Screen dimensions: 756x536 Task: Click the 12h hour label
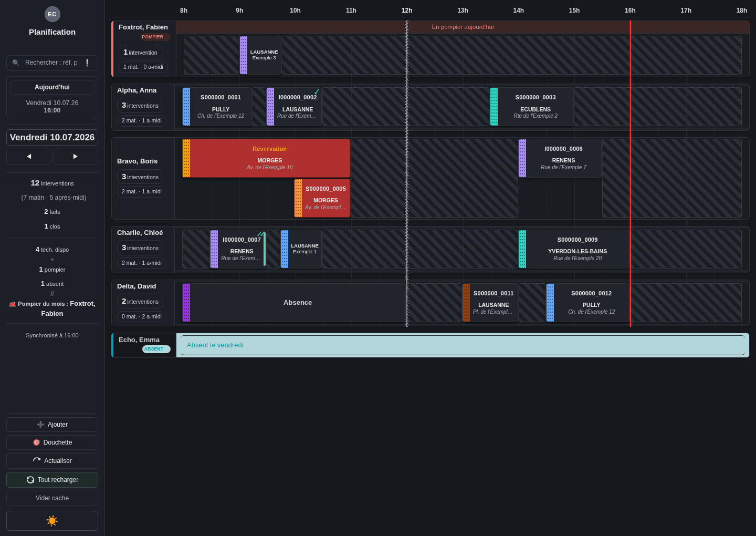[407, 11]
